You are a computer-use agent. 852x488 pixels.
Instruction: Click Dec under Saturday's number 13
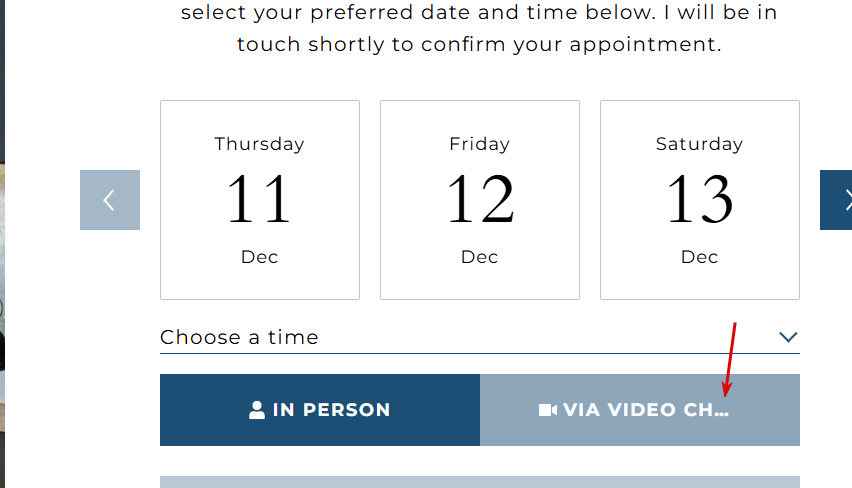pyautogui.click(x=700, y=257)
